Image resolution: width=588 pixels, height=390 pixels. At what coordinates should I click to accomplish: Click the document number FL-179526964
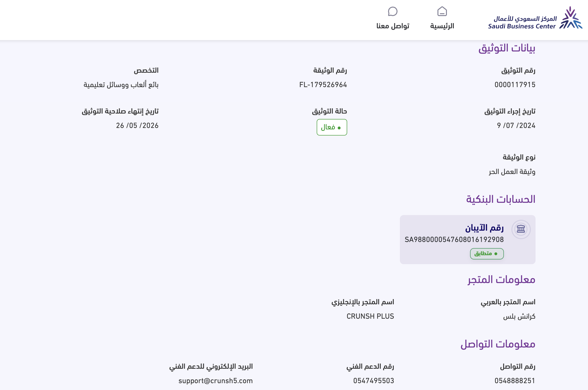coord(323,85)
